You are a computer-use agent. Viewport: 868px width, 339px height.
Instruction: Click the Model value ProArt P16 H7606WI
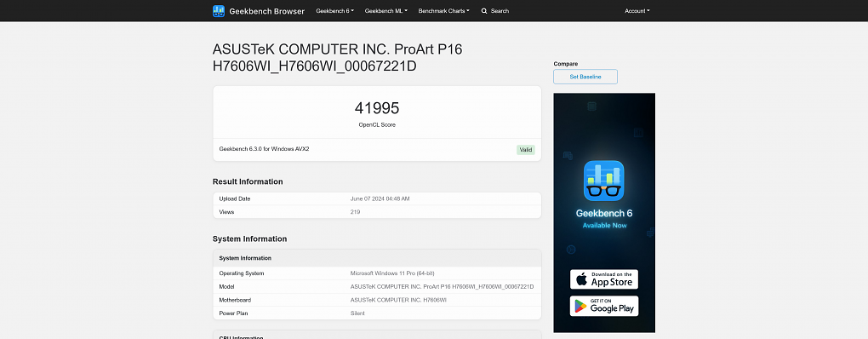point(443,286)
